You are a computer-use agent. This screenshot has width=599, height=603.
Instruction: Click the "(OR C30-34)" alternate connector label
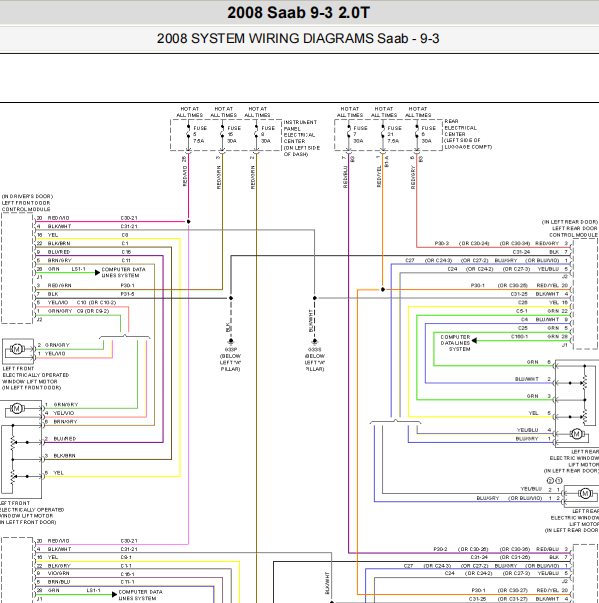[515, 243]
